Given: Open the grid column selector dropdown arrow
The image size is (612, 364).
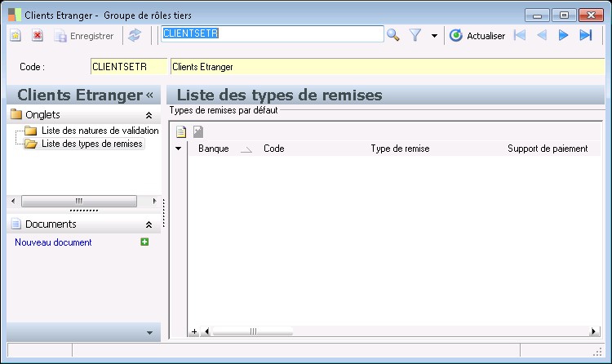Looking at the screenshot, I should point(179,149).
